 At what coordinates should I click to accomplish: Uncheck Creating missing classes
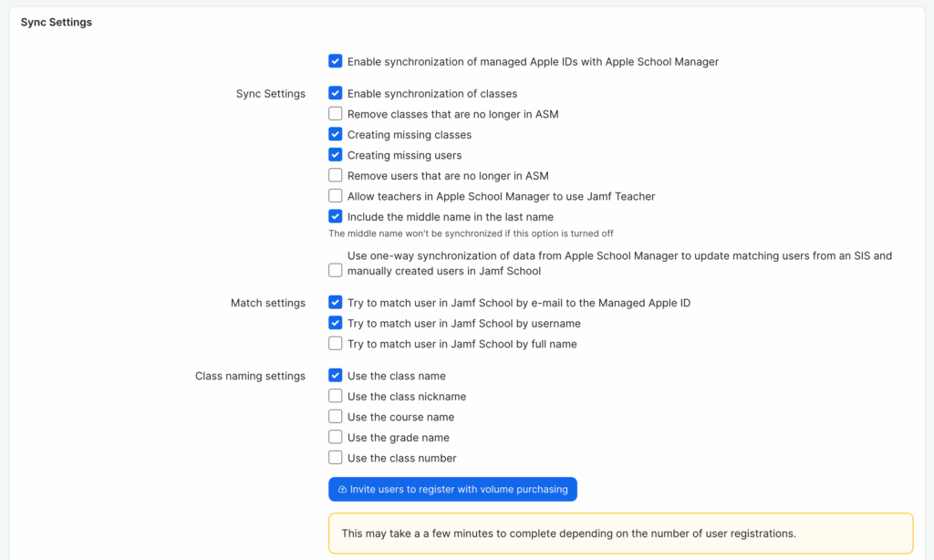(336, 134)
